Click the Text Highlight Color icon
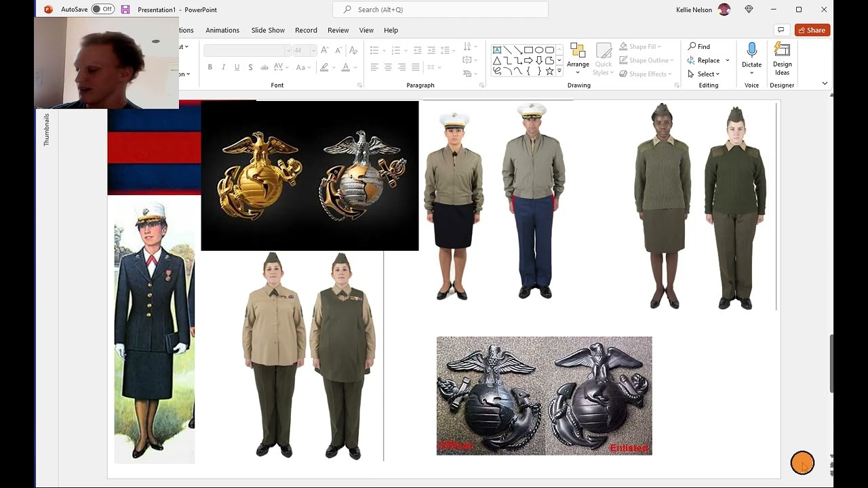The width and height of the screenshot is (868, 488). [x=325, y=67]
